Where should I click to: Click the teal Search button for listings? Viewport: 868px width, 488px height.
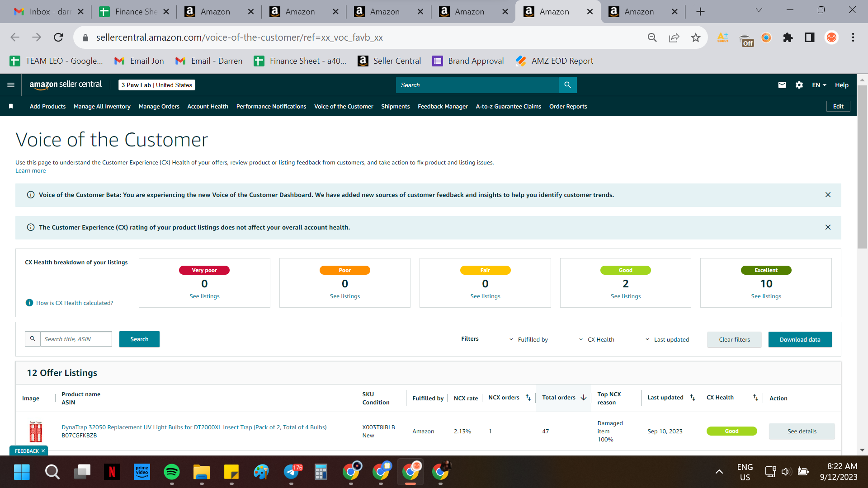coord(139,339)
